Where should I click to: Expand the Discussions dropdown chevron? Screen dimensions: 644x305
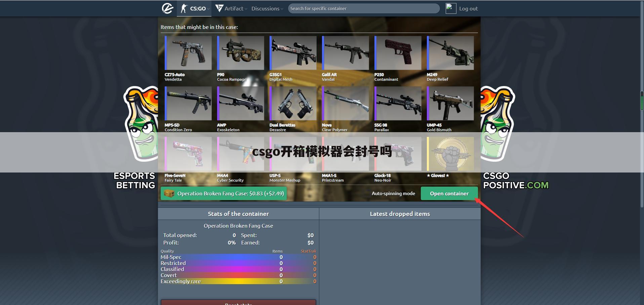(x=282, y=9)
